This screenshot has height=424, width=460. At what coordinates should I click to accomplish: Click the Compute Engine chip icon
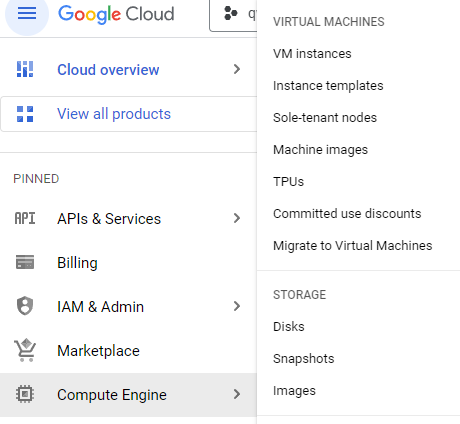click(x=25, y=394)
